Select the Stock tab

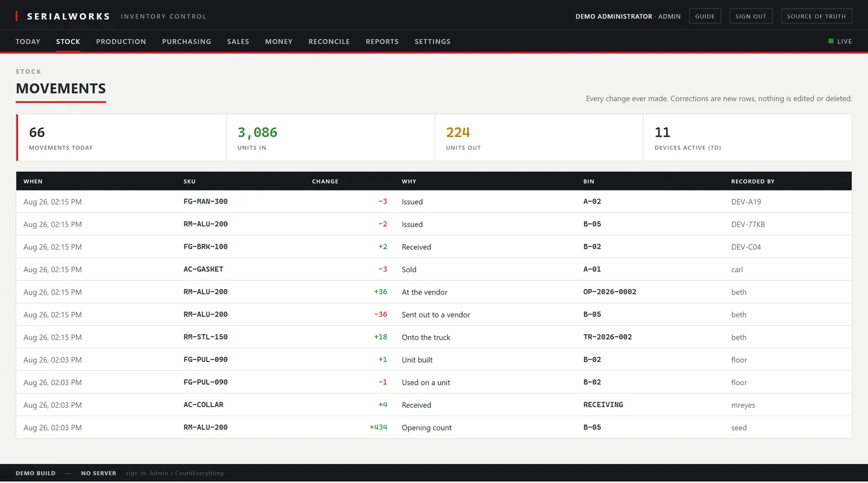click(68, 42)
